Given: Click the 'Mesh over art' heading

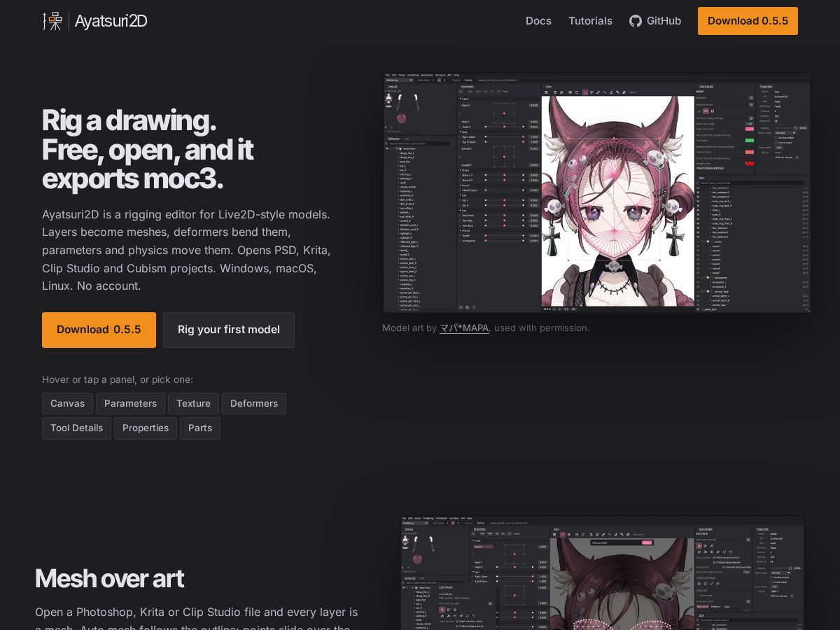Looking at the screenshot, I should [109, 578].
